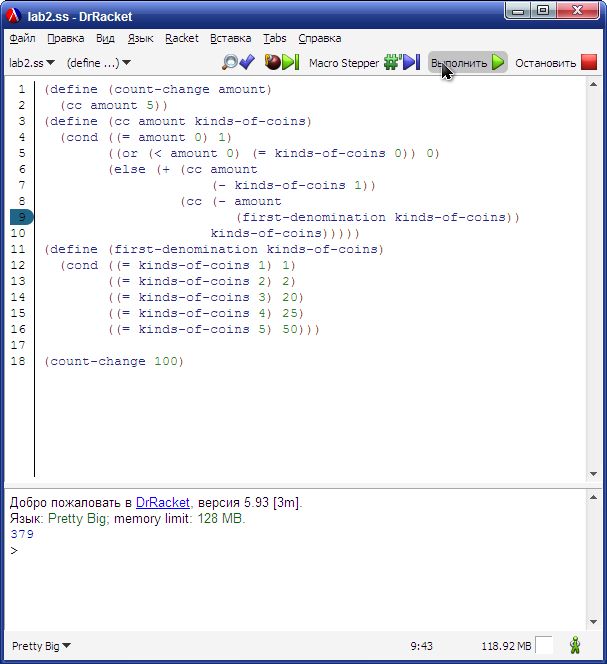Click on (count-change 100) expression

(114, 361)
